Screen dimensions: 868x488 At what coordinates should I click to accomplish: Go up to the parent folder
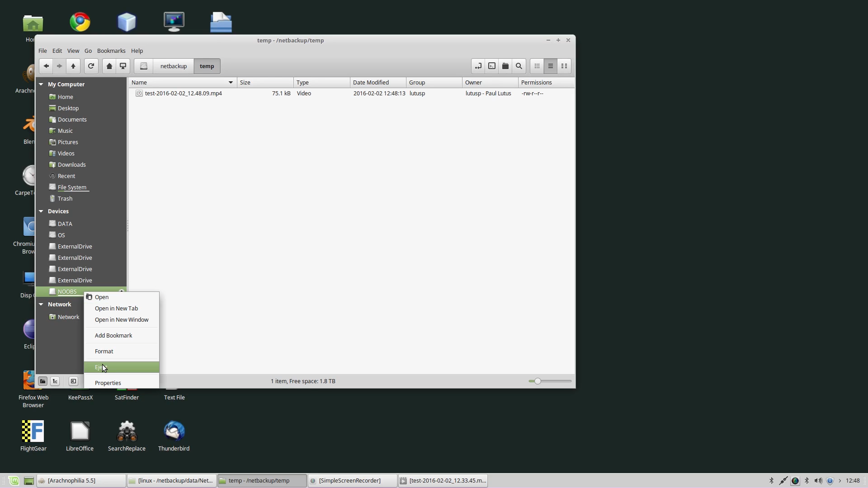coord(73,66)
